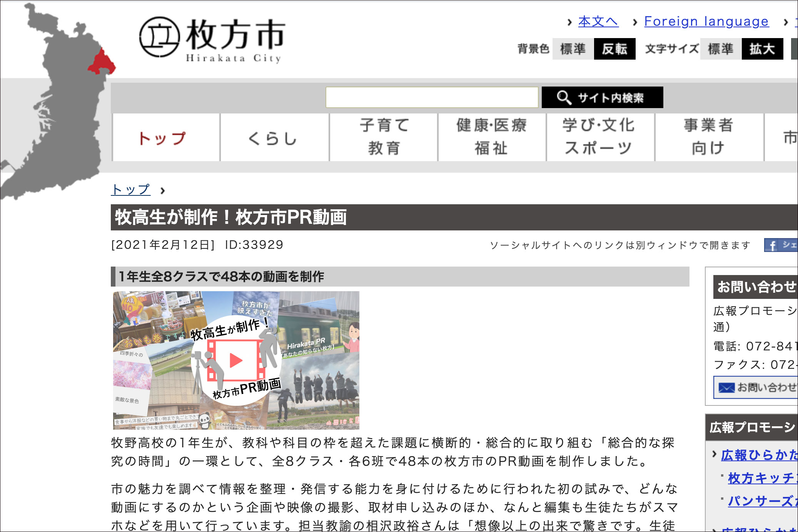
Task: Open the 子育て 教育 navigation tab
Action: [384, 137]
